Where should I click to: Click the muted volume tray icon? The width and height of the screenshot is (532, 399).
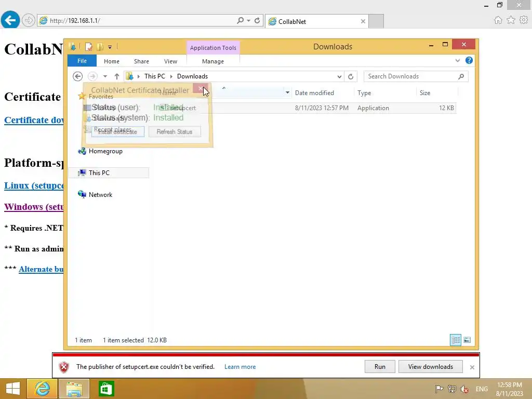click(x=464, y=389)
